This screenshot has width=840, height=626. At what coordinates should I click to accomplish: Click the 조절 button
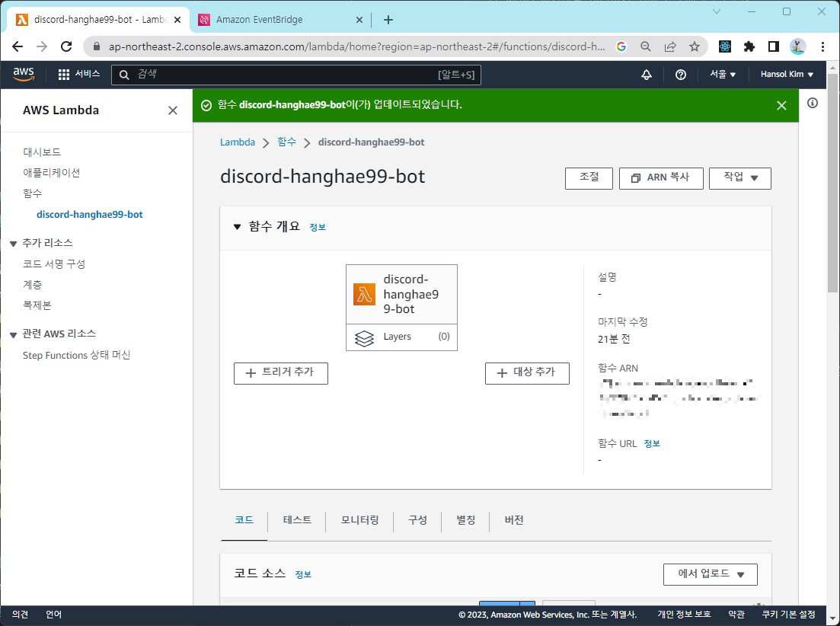coord(589,178)
